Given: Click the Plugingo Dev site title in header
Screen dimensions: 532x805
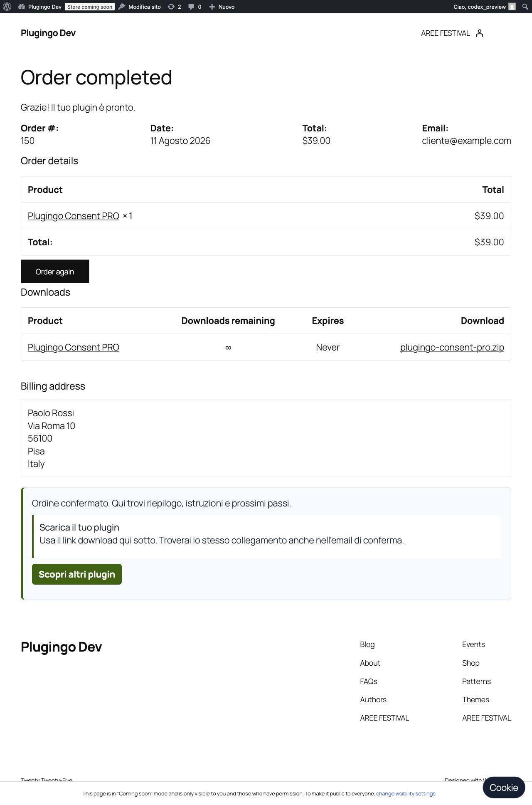Looking at the screenshot, I should tap(48, 33).
